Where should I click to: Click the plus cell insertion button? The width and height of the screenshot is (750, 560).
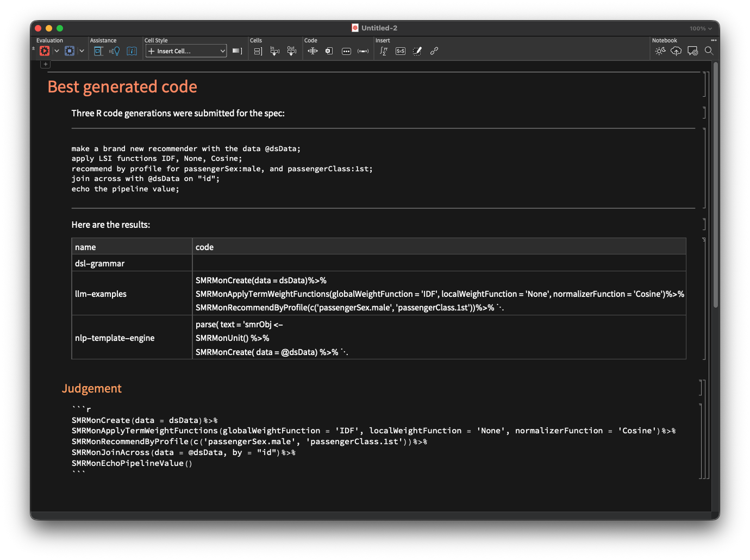point(46,64)
